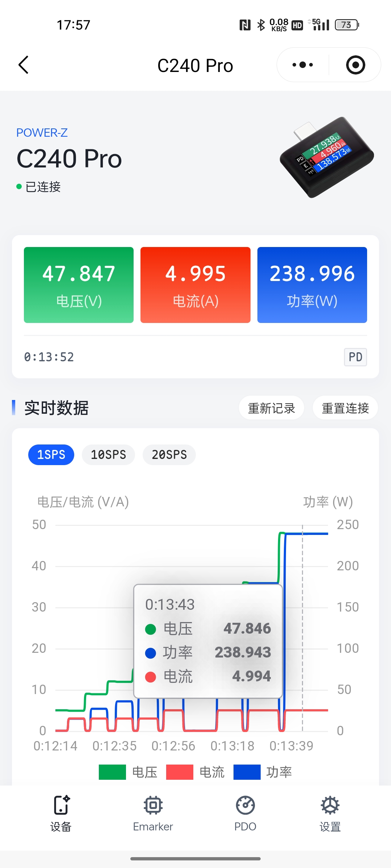
Task: Tap the blue power reading tile
Action: click(312, 285)
